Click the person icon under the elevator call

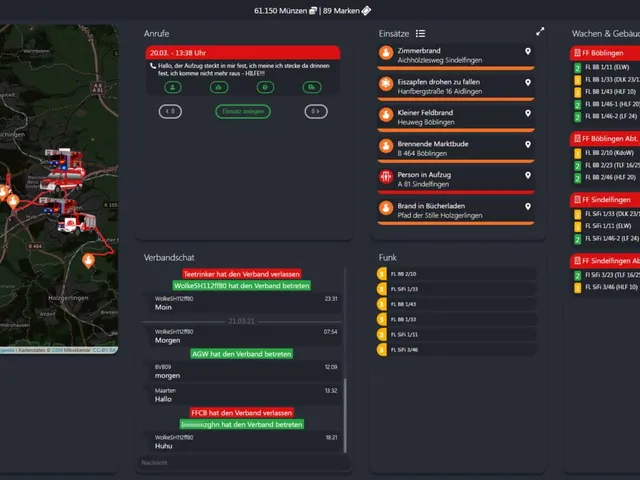(x=173, y=87)
